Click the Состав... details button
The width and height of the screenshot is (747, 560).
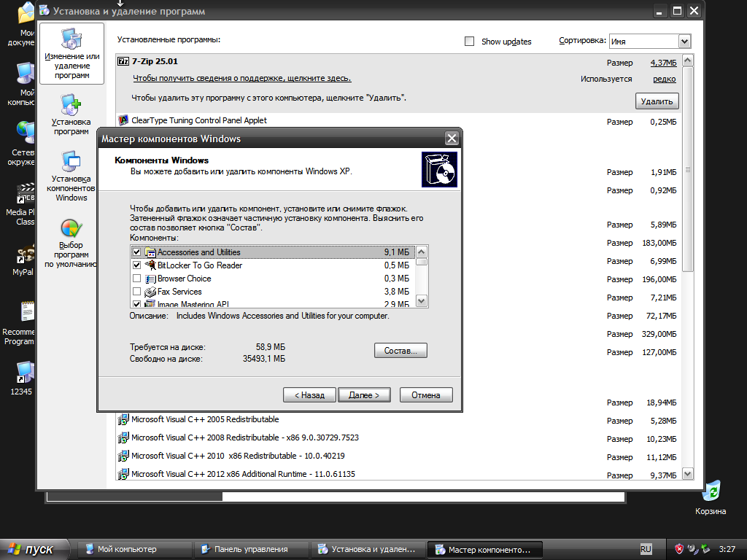click(400, 351)
